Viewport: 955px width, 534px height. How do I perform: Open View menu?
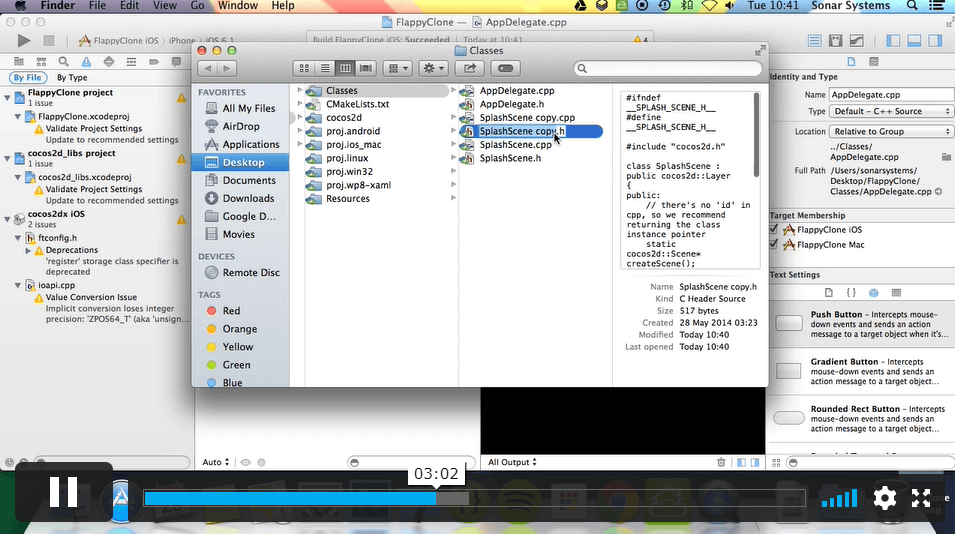pyautogui.click(x=164, y=5)
